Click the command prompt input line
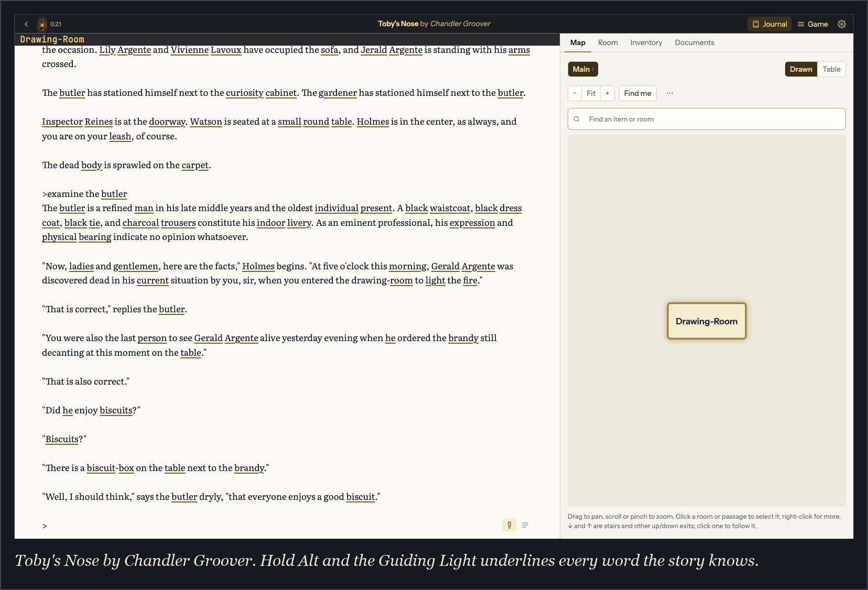This screenshot has width=868, height=590. 270,526
